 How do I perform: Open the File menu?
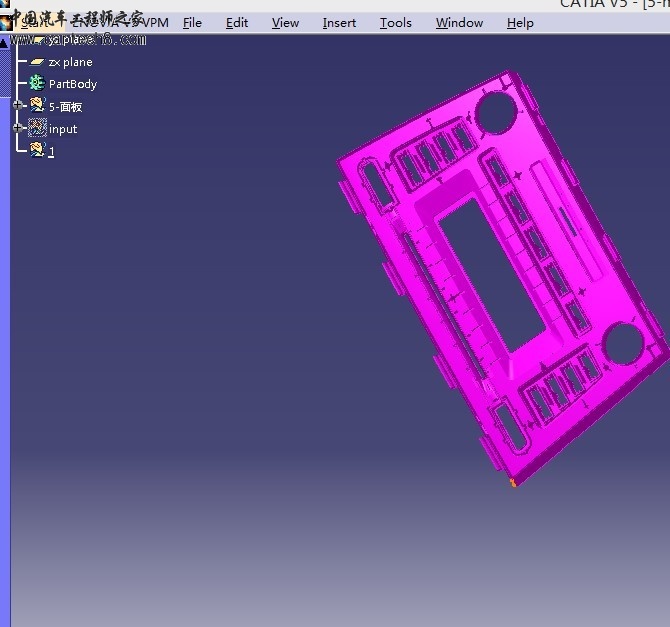pyautogui.click(x=192, y=23)
